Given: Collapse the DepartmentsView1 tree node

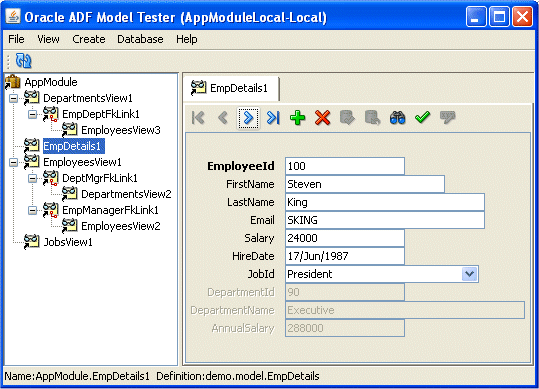Looking at the screenshot, I should 13,99.
